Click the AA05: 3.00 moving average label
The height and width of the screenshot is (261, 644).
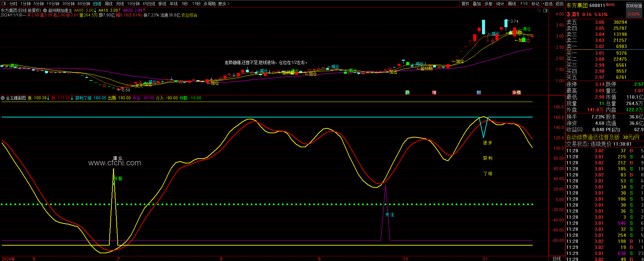85,10
